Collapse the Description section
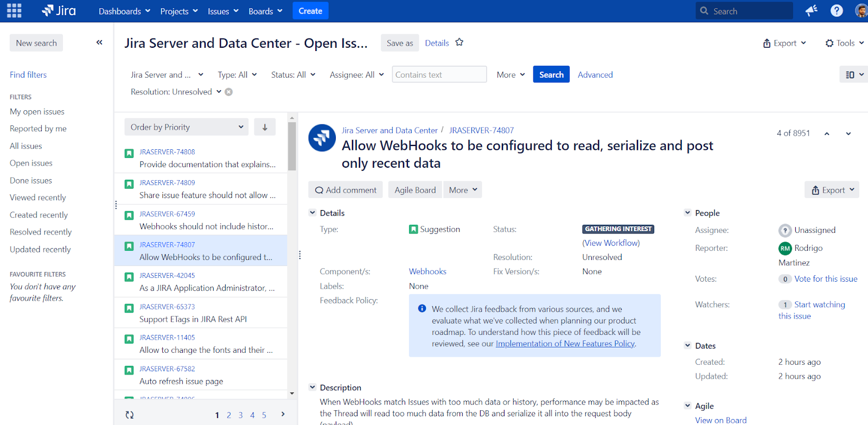Image resolution: width=868 pixels, height=425 pixels. 312,387
